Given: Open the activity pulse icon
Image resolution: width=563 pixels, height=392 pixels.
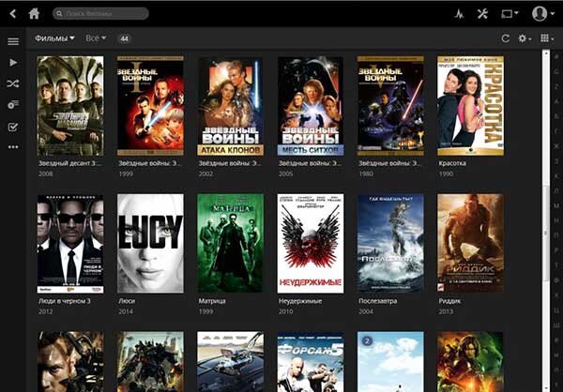Looking at the screenshot, I should coord(459,14).
